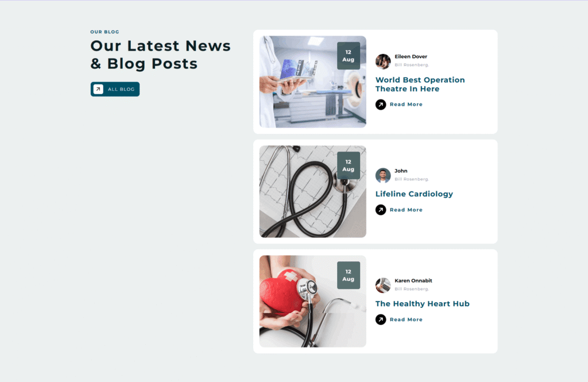Click arrow icon under The Healthy Heart Hub
This screenshot has width=588, height=382.
tap(381, 319)
